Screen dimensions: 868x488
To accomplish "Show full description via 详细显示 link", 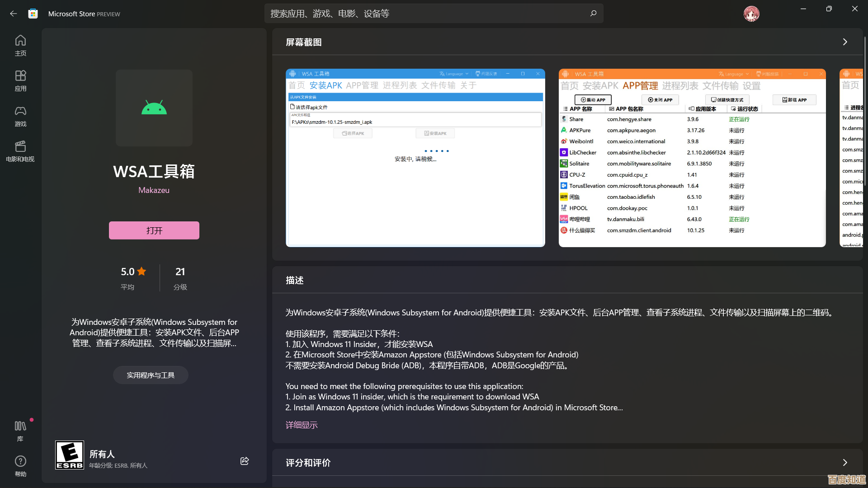I will [x=302, y=425].
